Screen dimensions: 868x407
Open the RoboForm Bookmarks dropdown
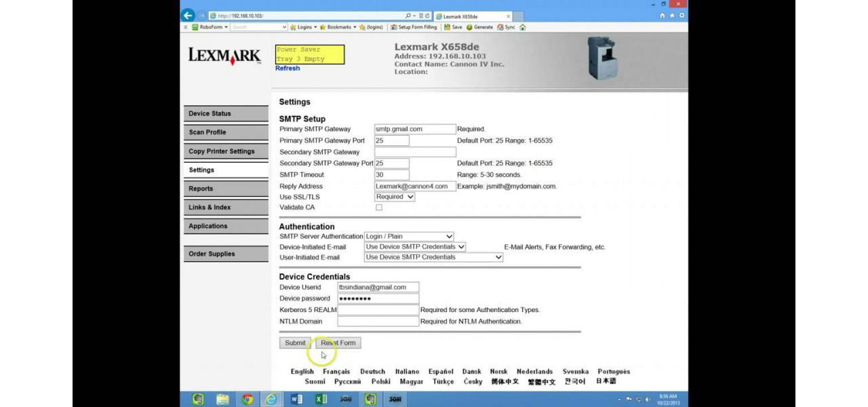pyautogui.click(x=338, y=27)
